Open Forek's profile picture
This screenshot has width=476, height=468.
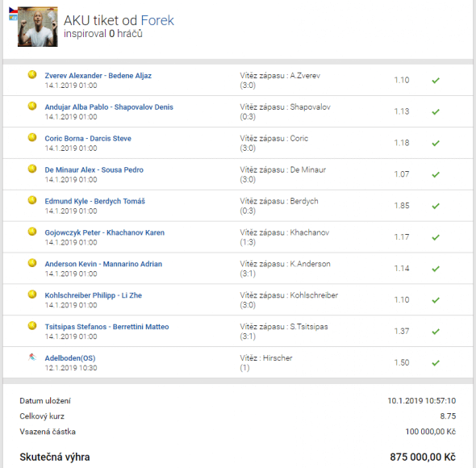click(x=38, y=27)
